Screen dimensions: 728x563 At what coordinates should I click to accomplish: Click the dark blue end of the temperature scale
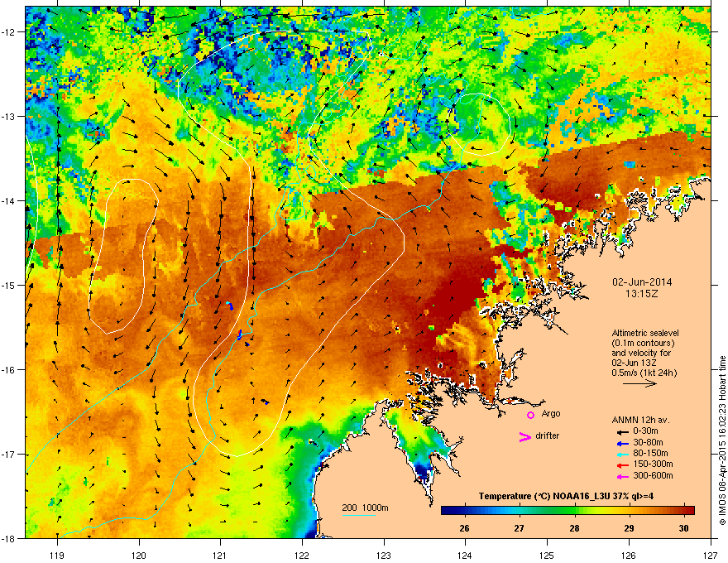(x=446, y=510)
